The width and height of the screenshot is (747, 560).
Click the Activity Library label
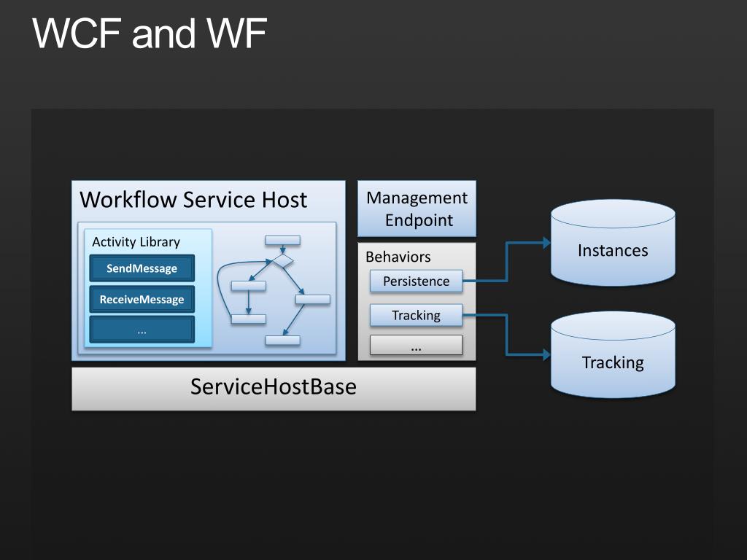(x=136, y=242)
